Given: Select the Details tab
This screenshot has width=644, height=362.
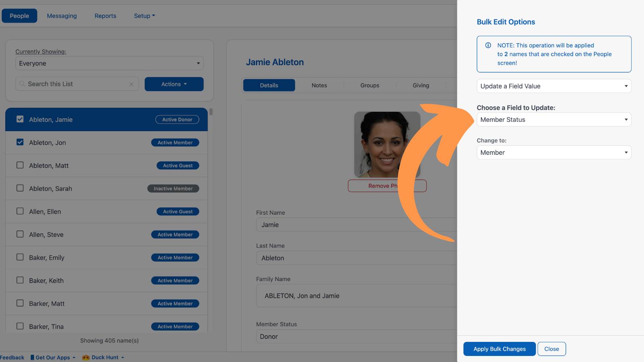Looking at the screenshot, I should pos(269,85).
